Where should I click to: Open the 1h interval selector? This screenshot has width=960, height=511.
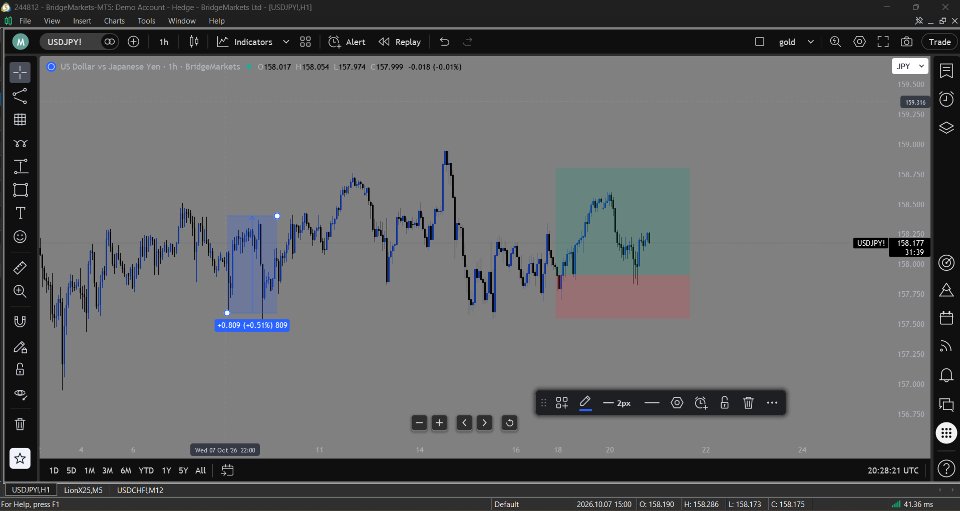[163, 42]
